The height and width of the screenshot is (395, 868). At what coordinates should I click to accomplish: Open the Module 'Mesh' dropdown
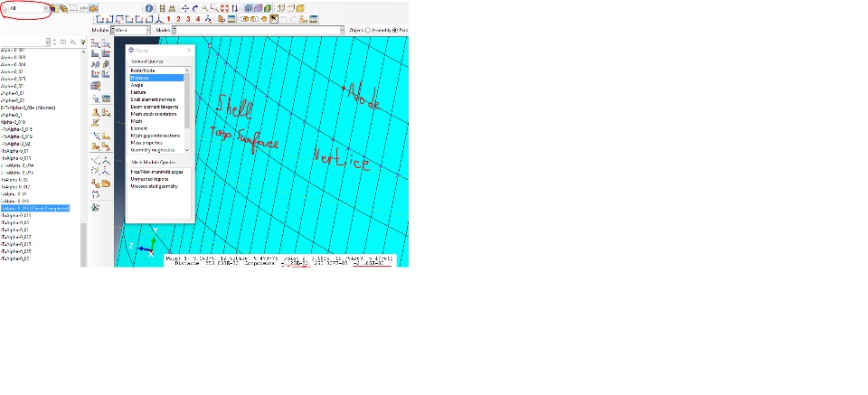[148, 30]
